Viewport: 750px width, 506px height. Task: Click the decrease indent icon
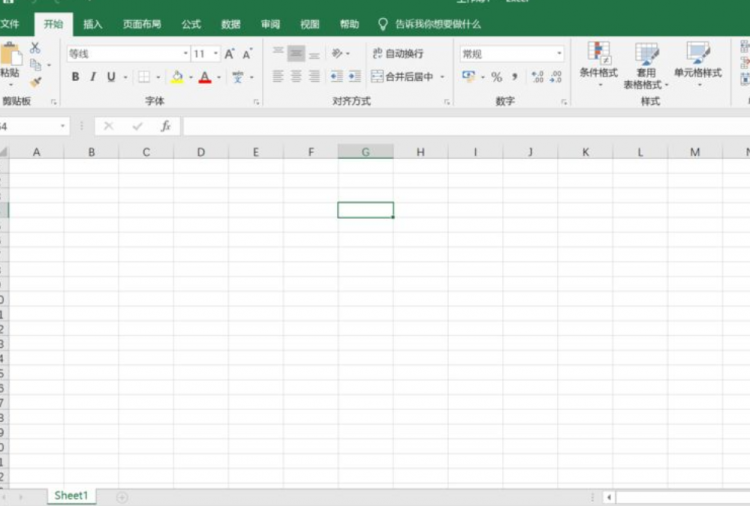[337, 77]
